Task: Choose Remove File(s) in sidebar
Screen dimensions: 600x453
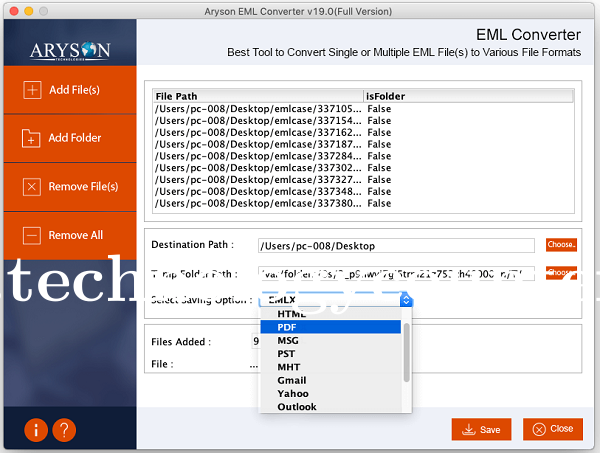Action: (x=70, y=187)
